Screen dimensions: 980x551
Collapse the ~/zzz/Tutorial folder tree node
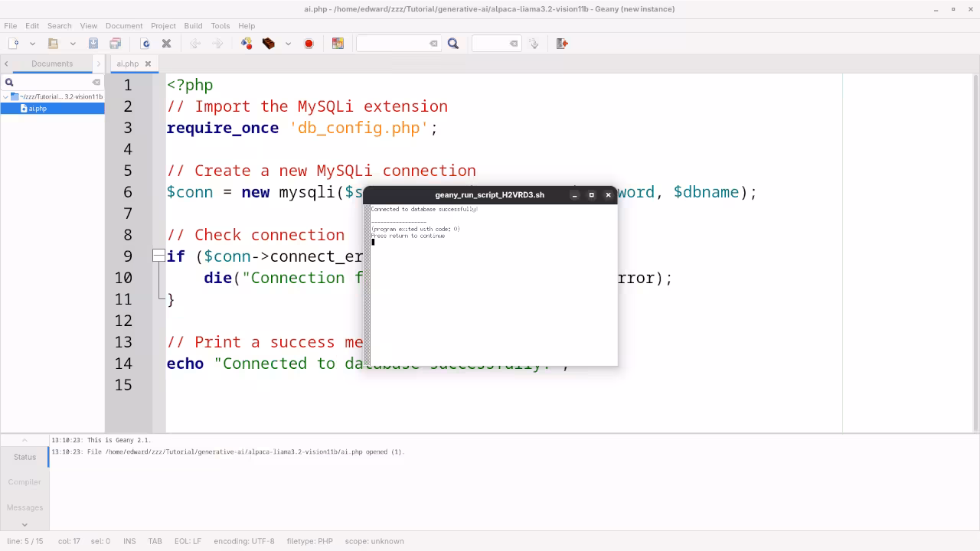5,96
